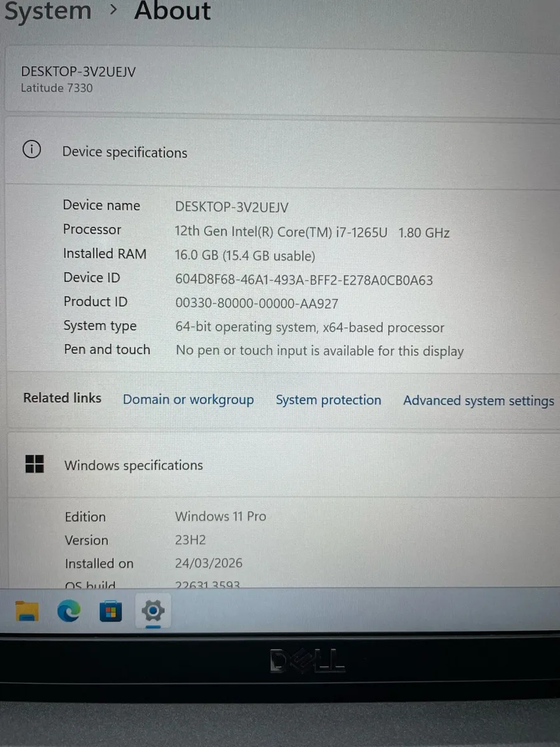Click the Product ID value
Screen dimensions: 560x747
point(257,304)
